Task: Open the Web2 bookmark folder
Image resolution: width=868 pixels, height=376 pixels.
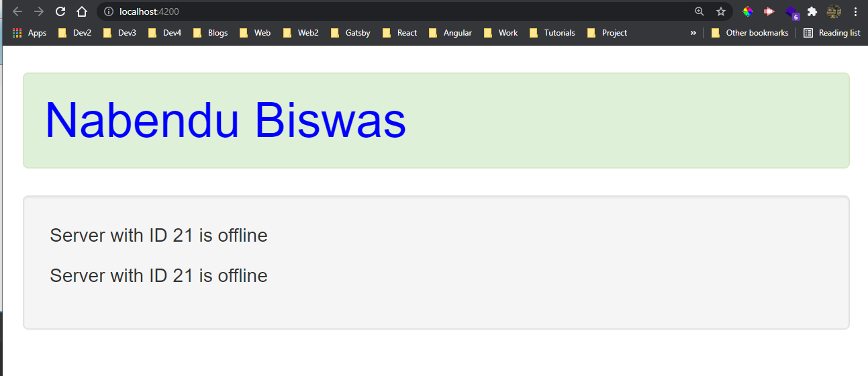Action: click(x=301, y=33)
